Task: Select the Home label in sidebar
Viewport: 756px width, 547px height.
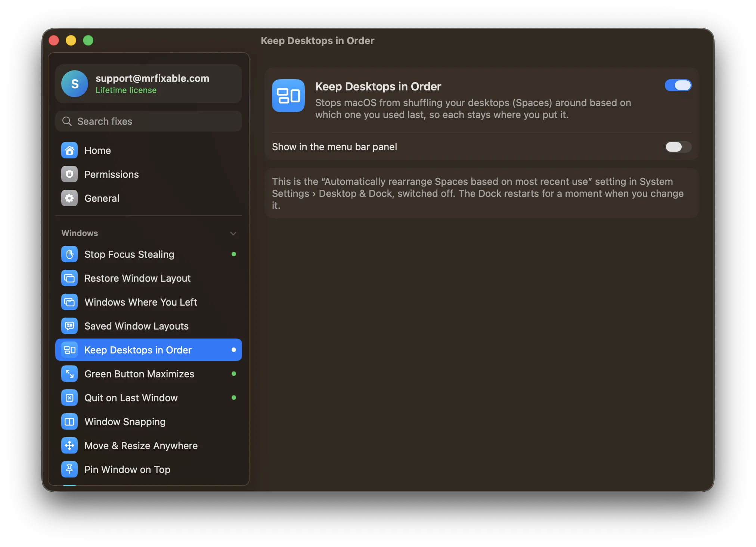Action: click(97, 151)
